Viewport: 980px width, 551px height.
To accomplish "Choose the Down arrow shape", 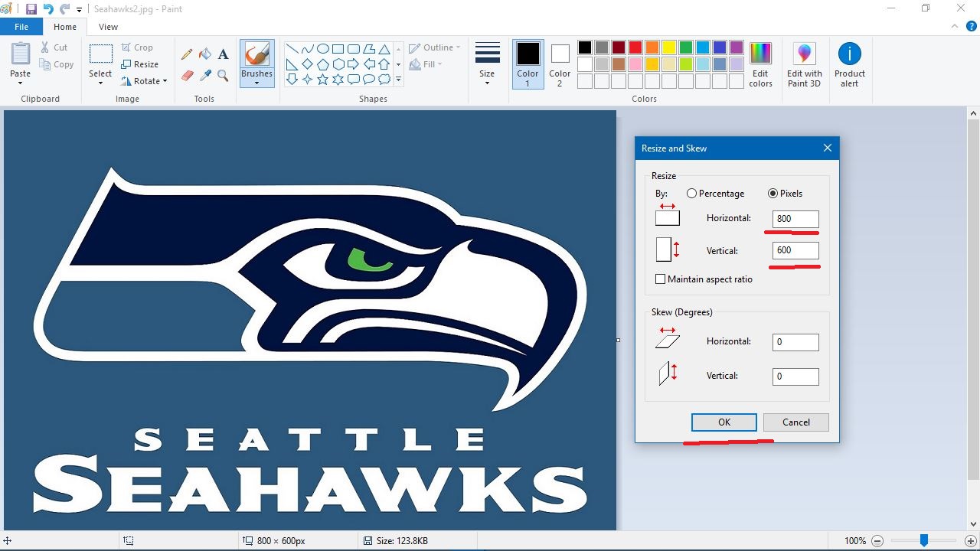I will point(292,80).
